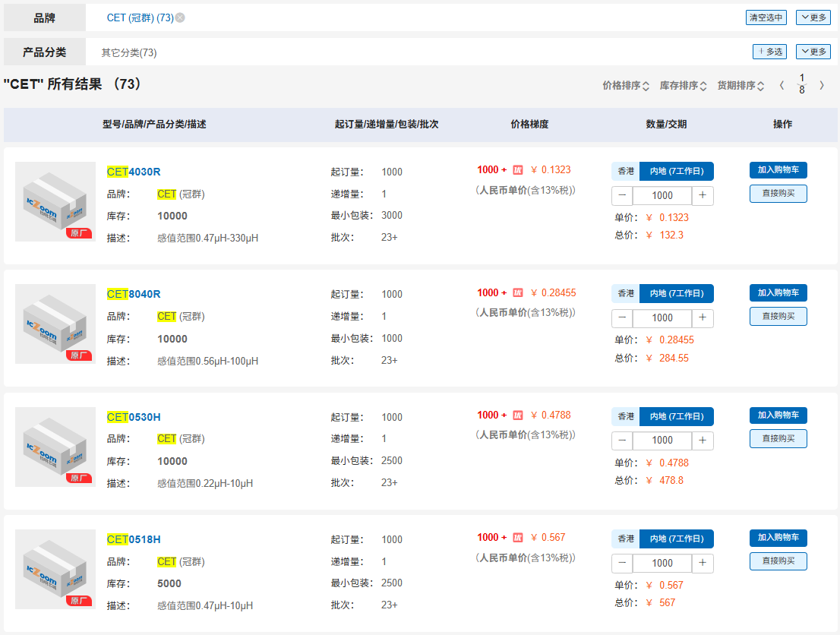Increase quantity for CET0518H
The height and width of the screenshot is (635, 840).
[x=703, y=563]
